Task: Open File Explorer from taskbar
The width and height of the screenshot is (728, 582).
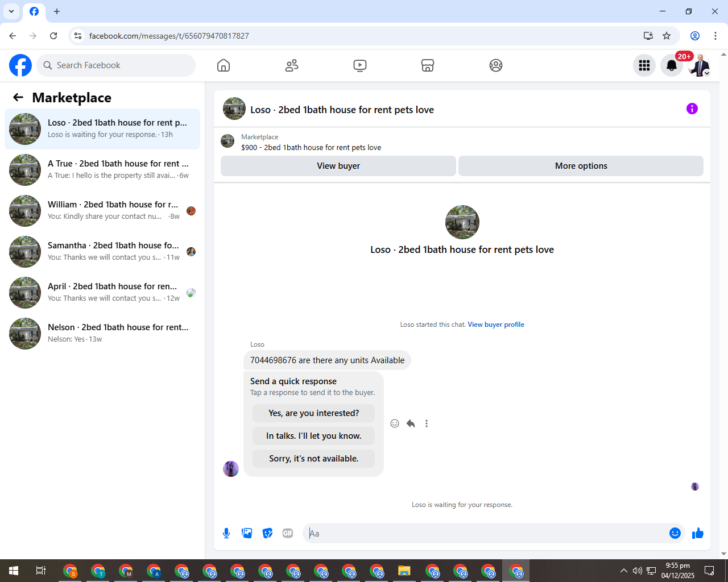Action: [x=404, y=571]
